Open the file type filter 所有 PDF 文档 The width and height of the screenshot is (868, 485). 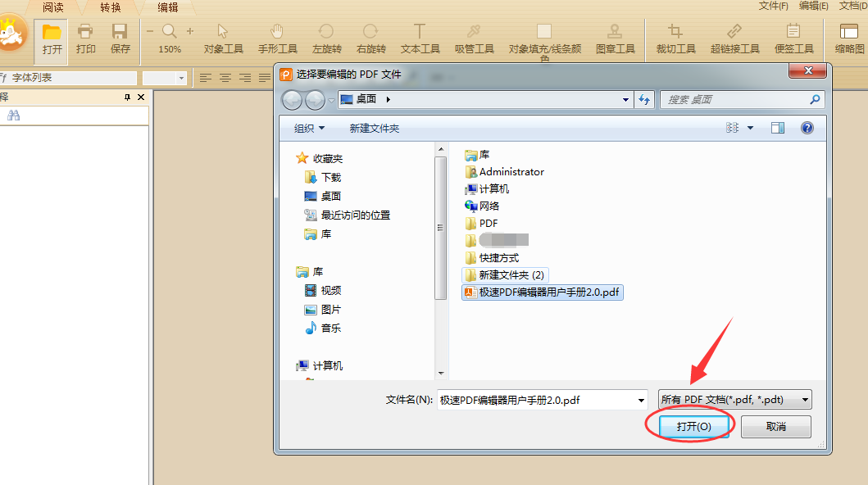point(734,399)
